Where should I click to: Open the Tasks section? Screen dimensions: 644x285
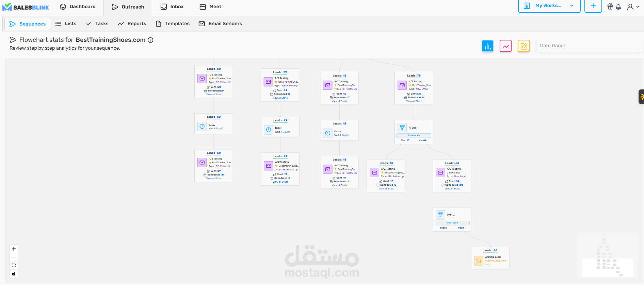[x=97, y=24]
